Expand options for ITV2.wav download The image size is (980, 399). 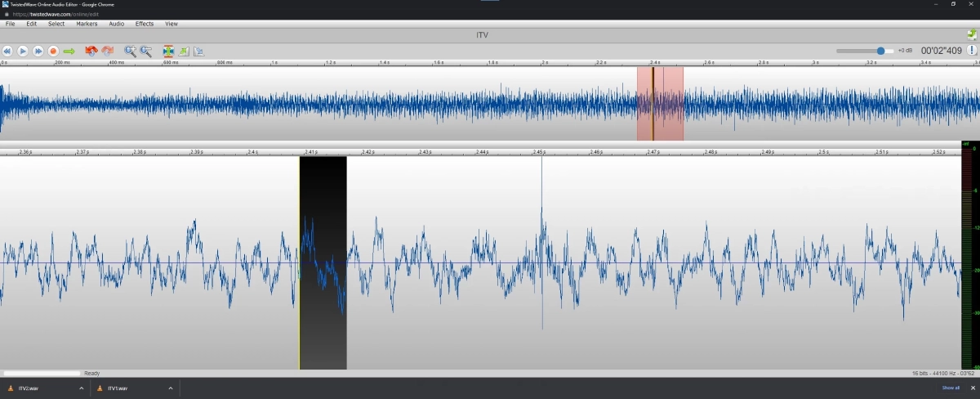point(82,388)
